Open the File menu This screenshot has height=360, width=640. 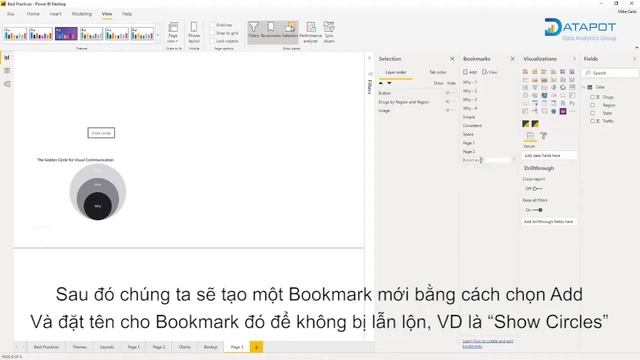11,14
